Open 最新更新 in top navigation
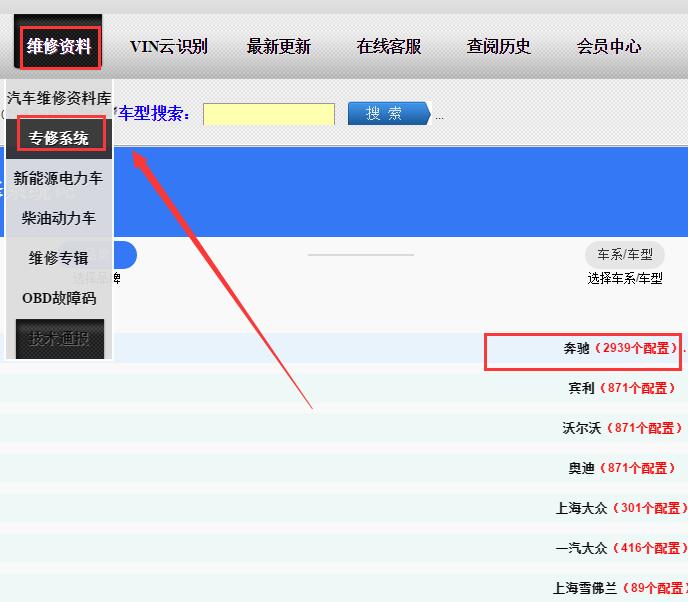The image size is (688, 602). [x=279, y=47]
